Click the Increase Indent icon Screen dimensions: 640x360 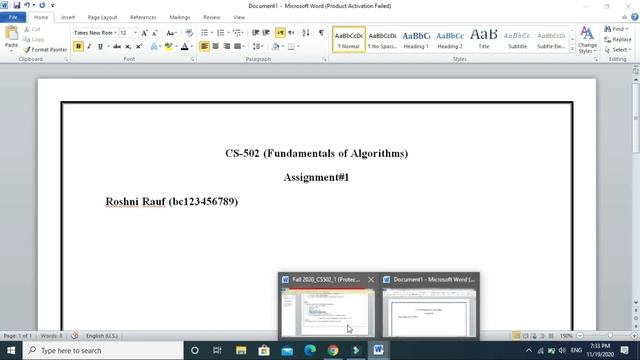point(266,33)
